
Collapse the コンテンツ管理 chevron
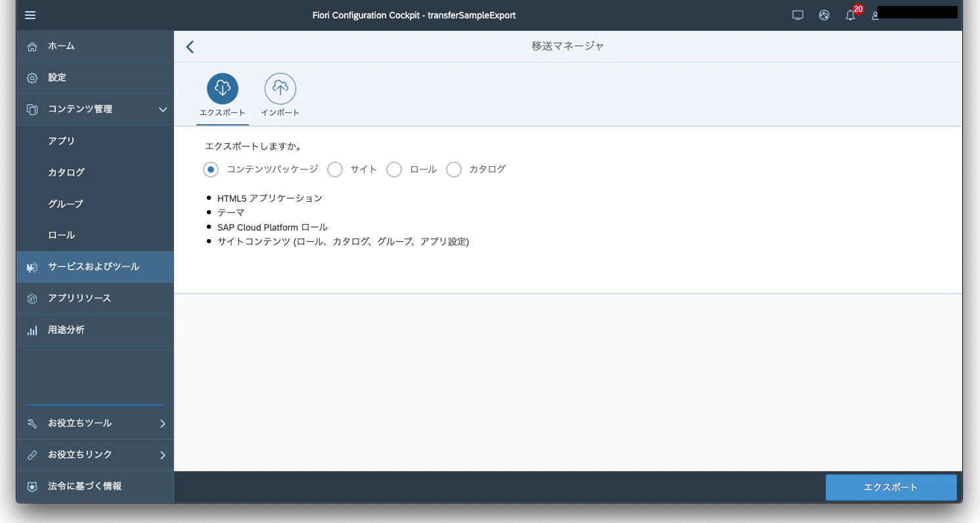[162, 110]
